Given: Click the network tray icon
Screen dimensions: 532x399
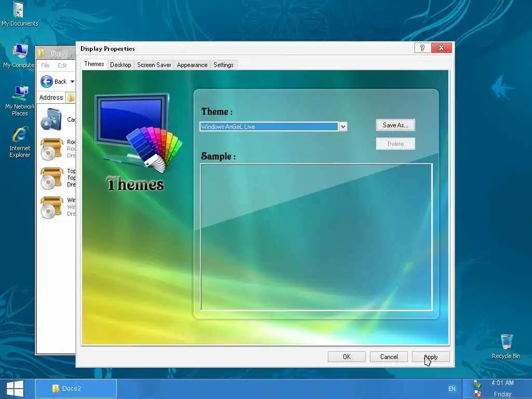Looking at the screenshot, I should (x=477, y=384).
